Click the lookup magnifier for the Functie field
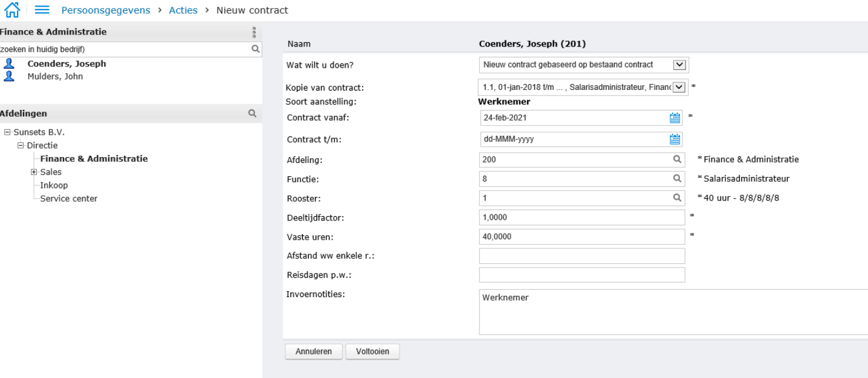The width and height of the screenshot is (868, 378). 676,179
